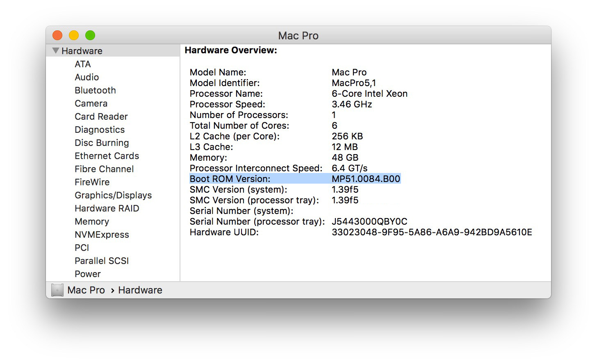Select the MP51.0084.B00 value
Image resolution: width=597 pixels, height=364 pixels.
point(366,179)
